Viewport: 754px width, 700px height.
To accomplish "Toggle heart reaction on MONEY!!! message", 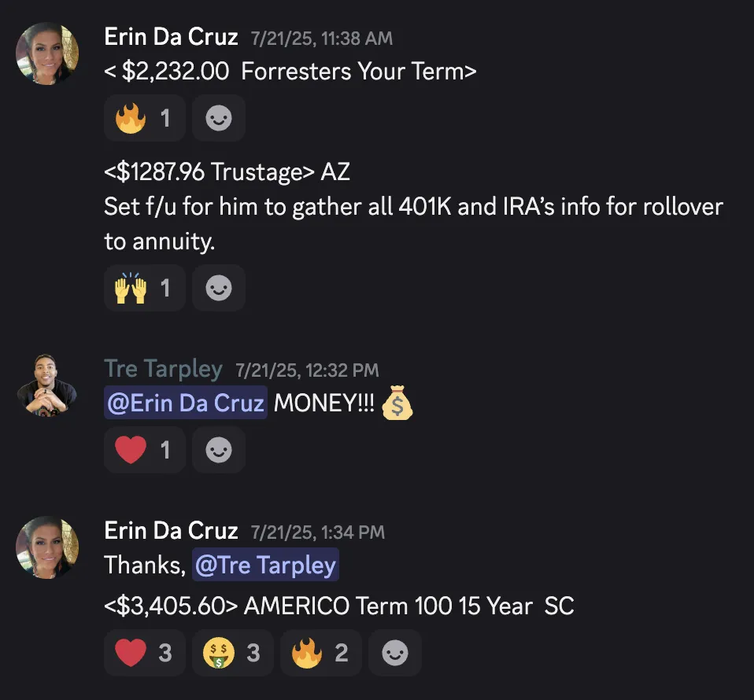I will 145,450.
